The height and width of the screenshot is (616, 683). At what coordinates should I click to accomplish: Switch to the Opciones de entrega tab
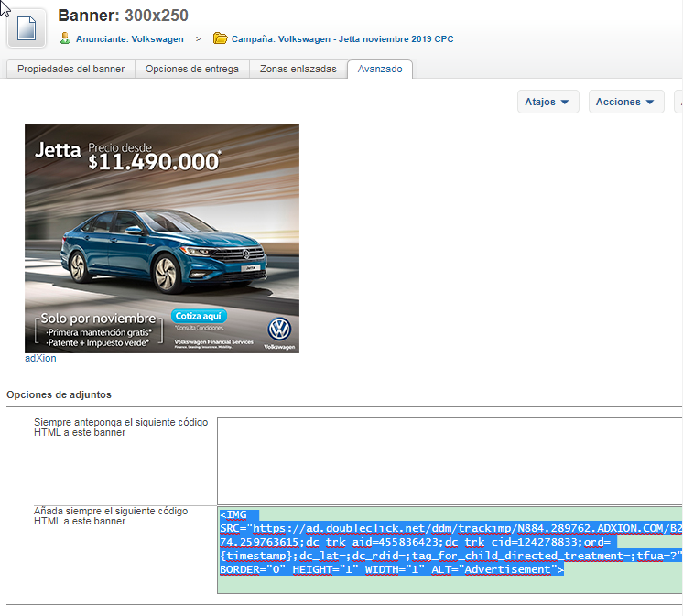[x=192, y=70]
